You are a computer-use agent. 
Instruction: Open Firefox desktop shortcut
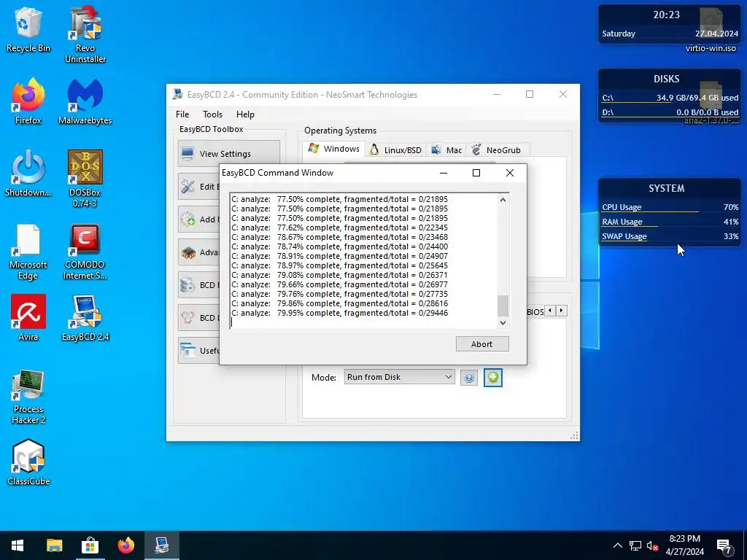(28, 102)
